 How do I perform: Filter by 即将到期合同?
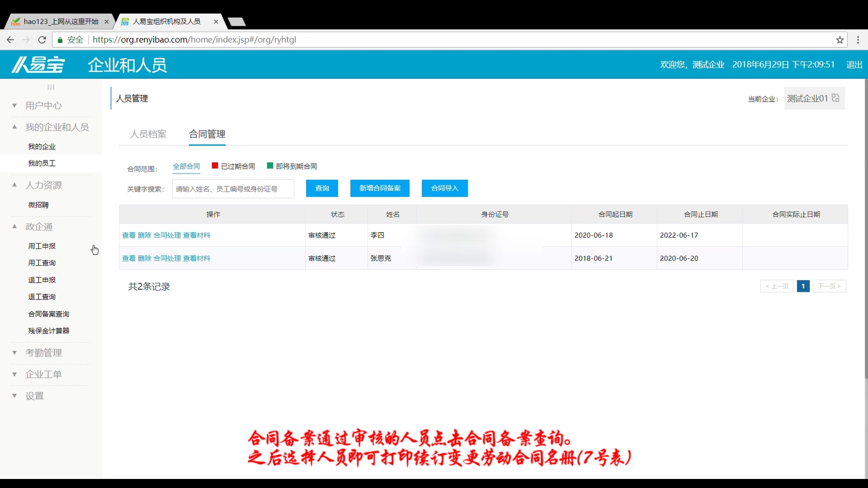point(297,166)
